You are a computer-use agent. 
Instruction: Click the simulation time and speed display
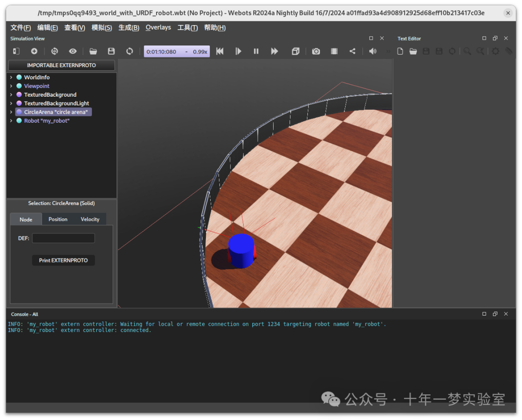coord(177,52)
